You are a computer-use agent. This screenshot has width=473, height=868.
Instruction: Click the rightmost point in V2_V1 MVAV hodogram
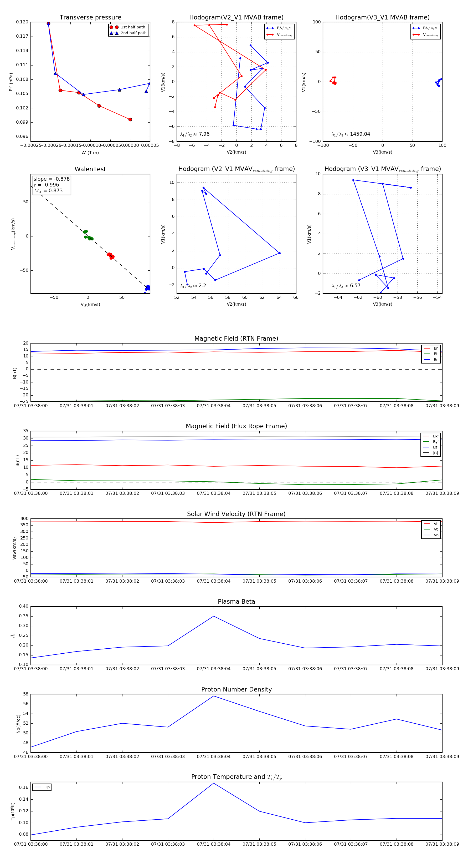pos(279,253)
